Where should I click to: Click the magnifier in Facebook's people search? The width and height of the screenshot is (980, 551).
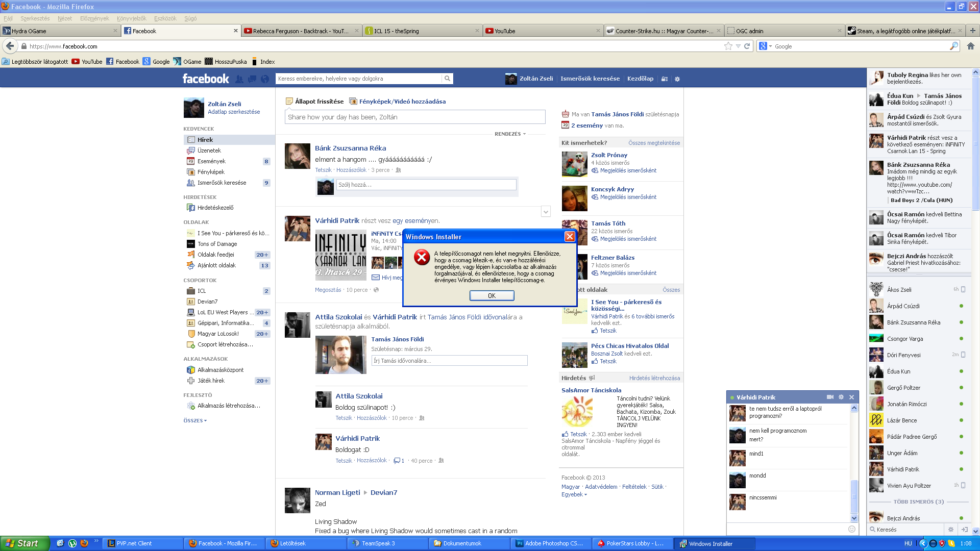coord(447,79)
